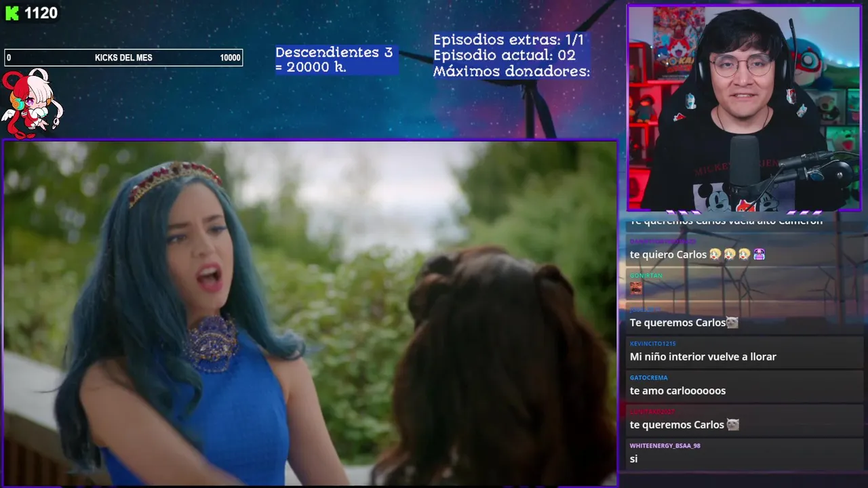Viewport: 868px width, 488px height.
Task: Click the streamer webcam feed
Action: pos(744,108)
